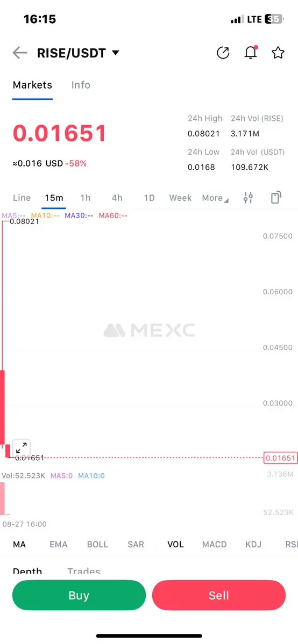Enable the EMA overlay indicator
298x644 pixels.
[59, 545]
